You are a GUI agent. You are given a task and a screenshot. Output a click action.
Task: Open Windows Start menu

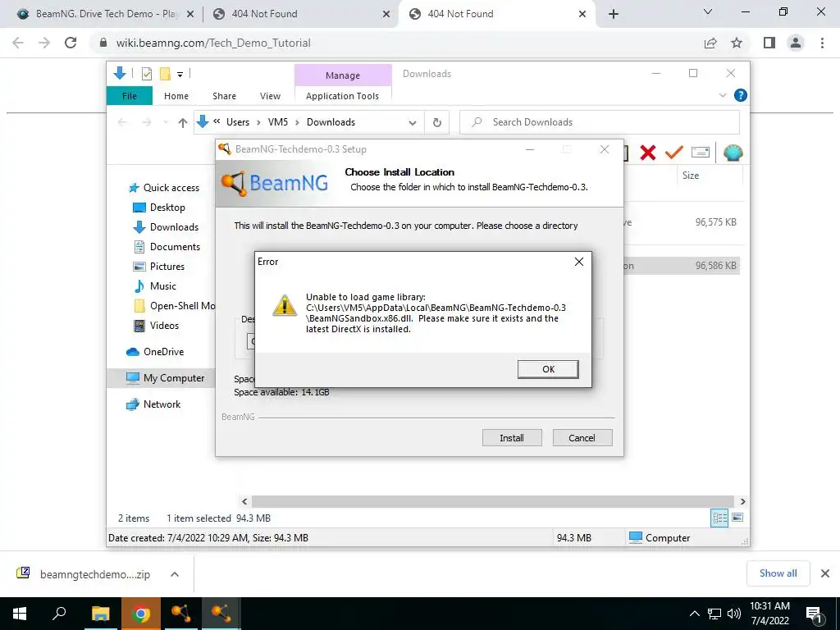pos(20,614)
